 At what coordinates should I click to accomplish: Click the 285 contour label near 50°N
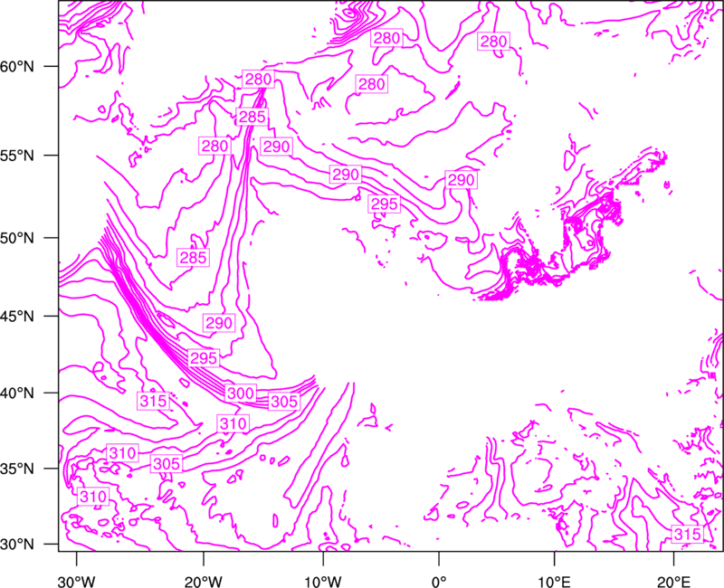point(194,257)
